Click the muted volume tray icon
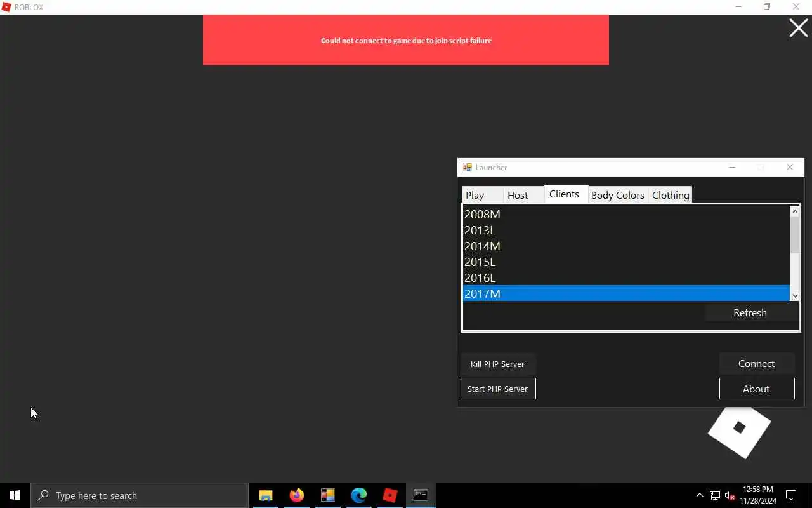The width and height of the screenshot is (812, 508). [x=730, y=495]
